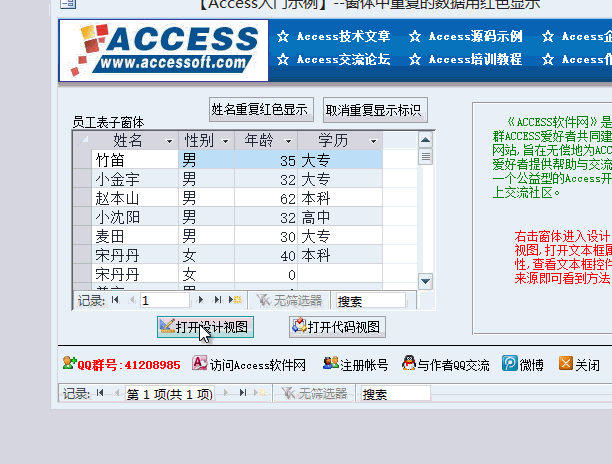
Task: Click new record icon in main form navigator
Action: click(x=260, y=393)
